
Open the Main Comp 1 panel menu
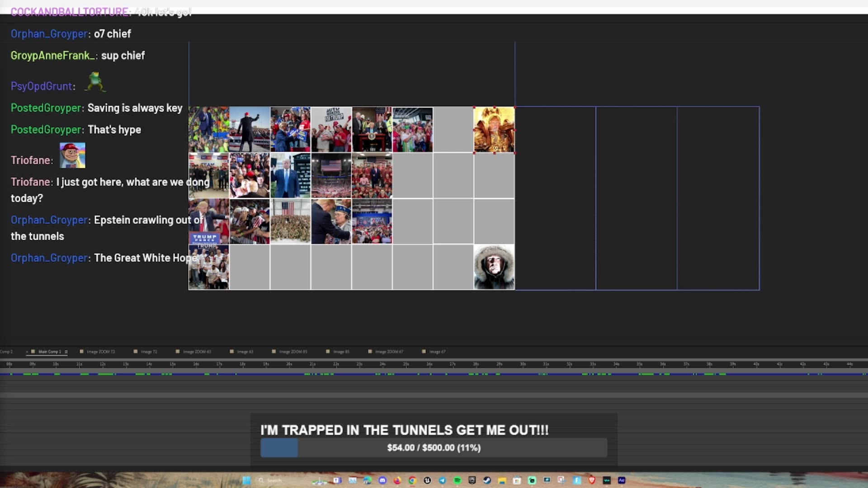pos(66,352)
